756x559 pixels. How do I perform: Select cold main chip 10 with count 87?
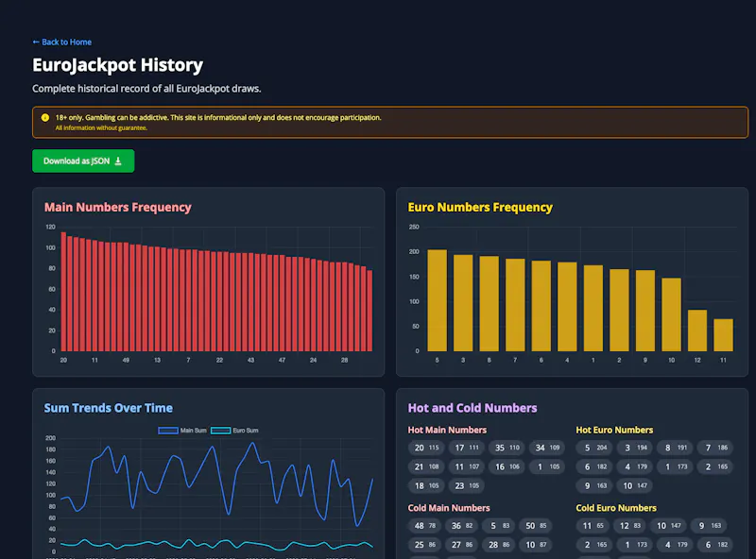[x=536, y=545]
